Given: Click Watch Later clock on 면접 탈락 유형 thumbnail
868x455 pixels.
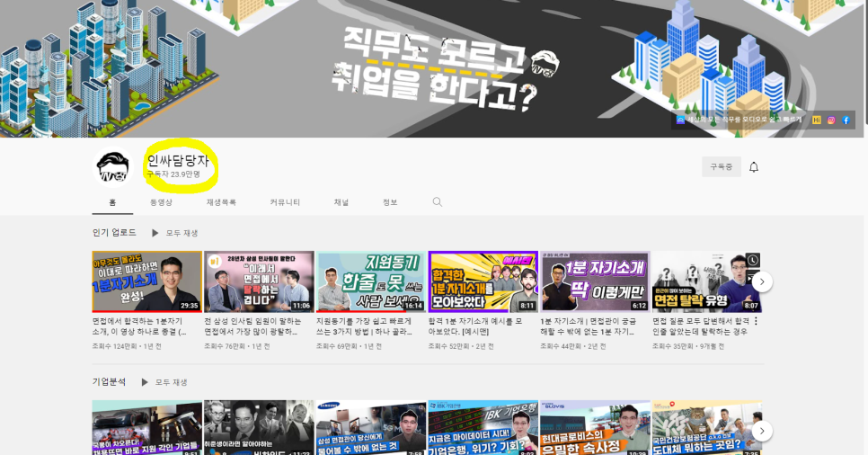Looking at the screenshot, I should [753, 260].
